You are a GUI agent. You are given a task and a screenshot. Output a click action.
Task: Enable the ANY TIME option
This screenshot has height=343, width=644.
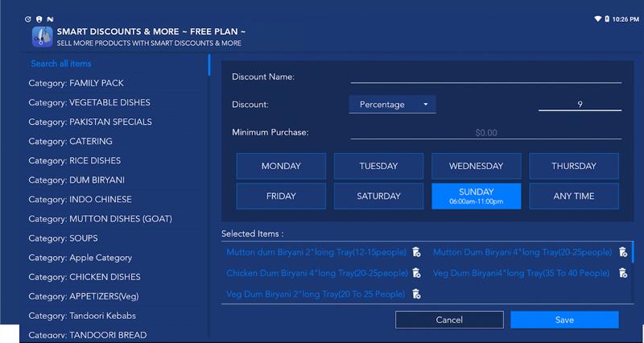[x=573, y=196]
